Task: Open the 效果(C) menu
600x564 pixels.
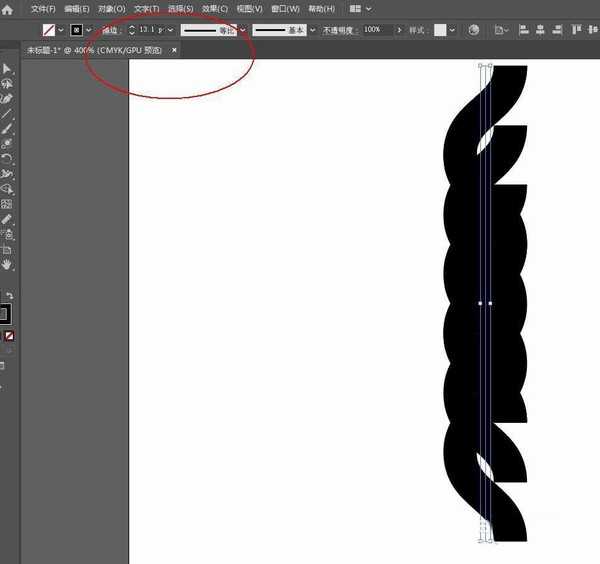Action: [x=215, y=9]
